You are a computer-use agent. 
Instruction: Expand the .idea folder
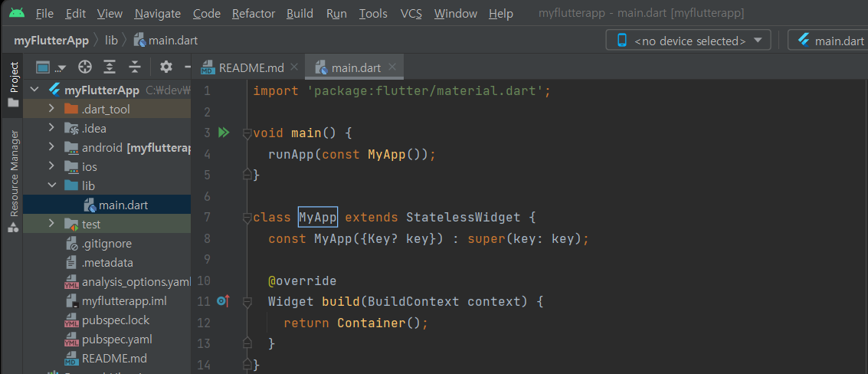pos(51,129)
